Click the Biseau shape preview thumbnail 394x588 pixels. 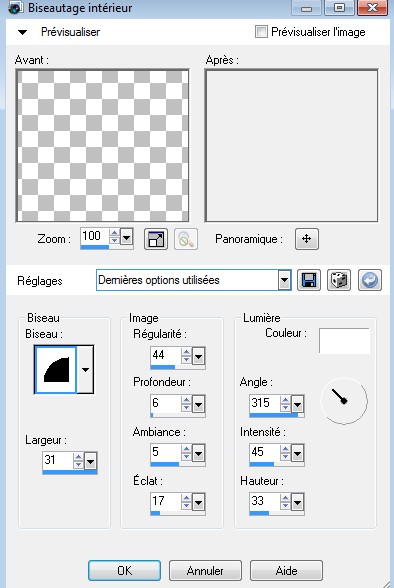coord(55,369)
